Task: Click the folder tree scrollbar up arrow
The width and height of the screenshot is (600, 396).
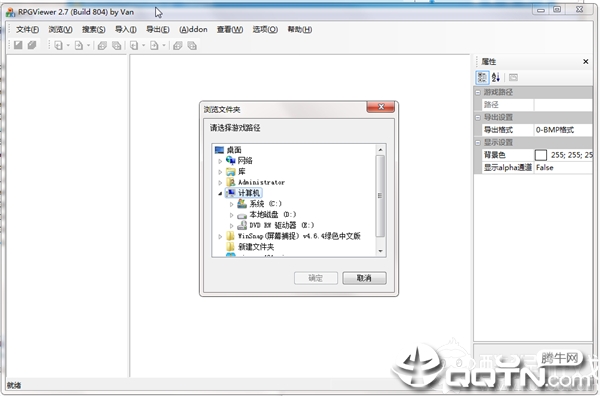Action: pos(380,150)
